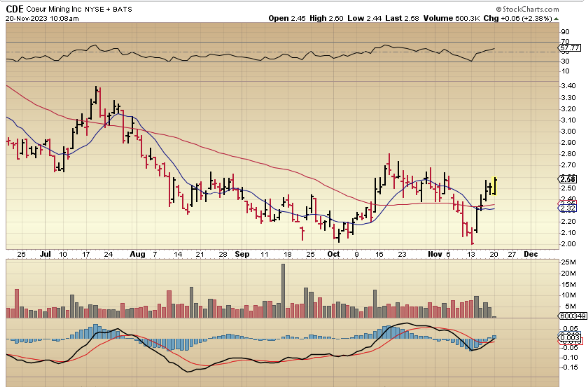588x387 pixels.
Task: Click the 0.003 MACD histogram tag
Action: point(570,338)
